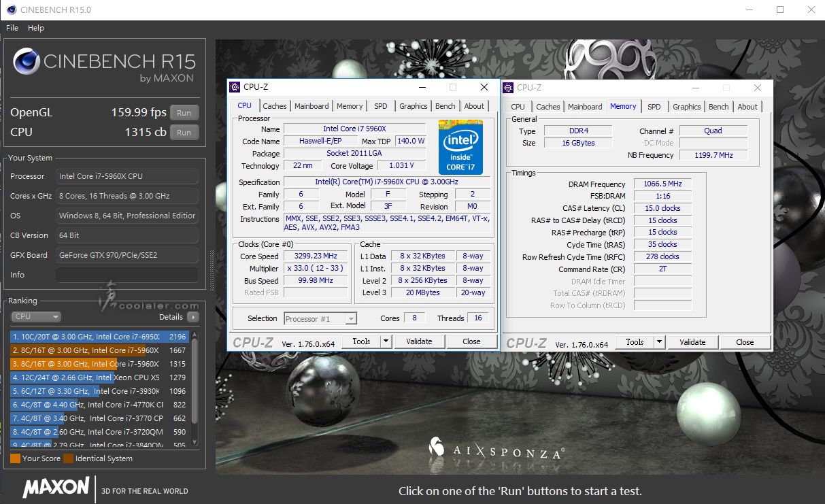Open Tools dropdown arrow in right CPU-Z window
This screenshot has height=504, width=825.
(659, 342)
